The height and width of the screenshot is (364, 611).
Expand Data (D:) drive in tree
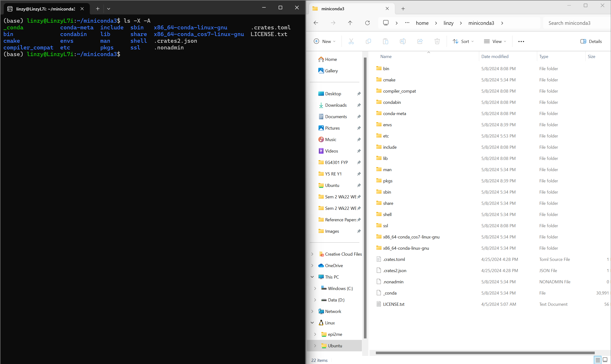point(315,300)
